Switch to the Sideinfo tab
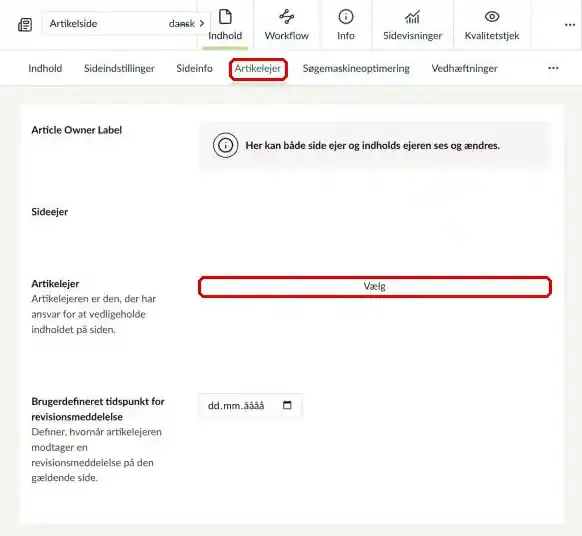This screenshot has height=536, width=582. tap(194, 68)
